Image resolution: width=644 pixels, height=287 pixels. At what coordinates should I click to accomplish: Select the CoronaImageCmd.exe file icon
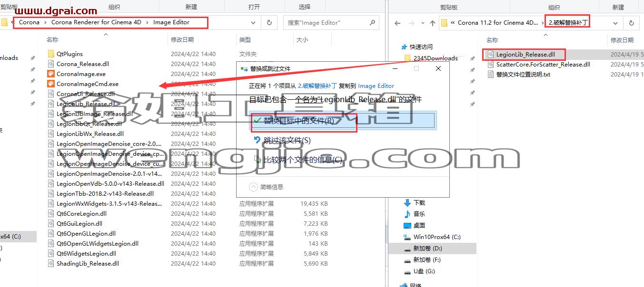[x=51, y=84]
